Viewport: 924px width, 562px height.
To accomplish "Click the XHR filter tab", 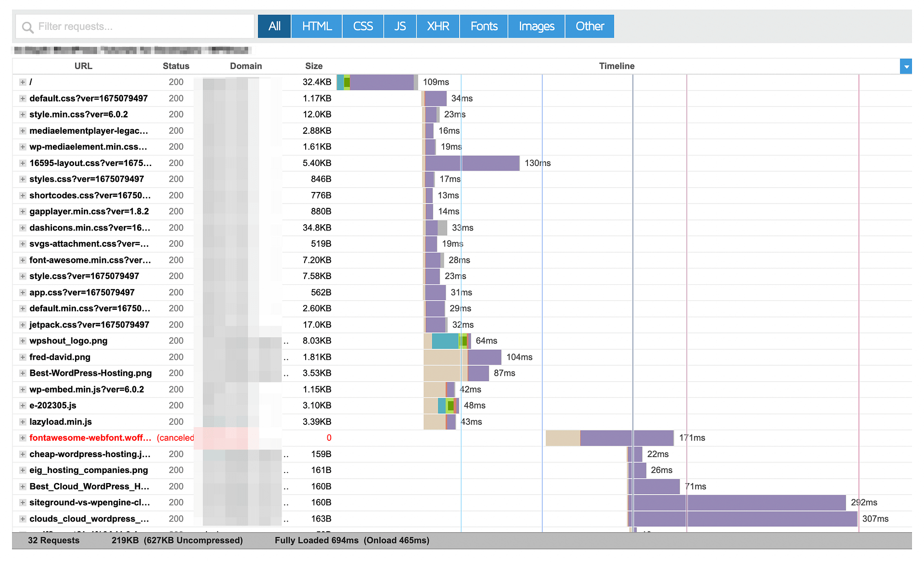I will [437, 26].
